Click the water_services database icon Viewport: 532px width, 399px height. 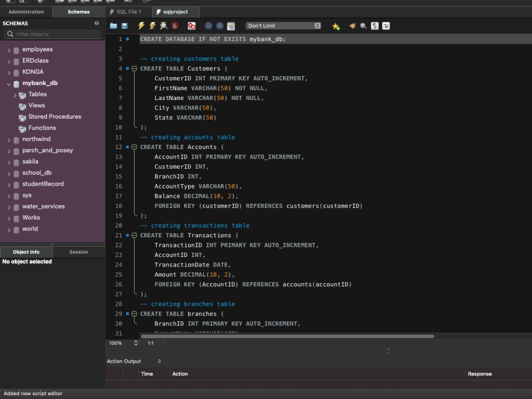[x=16, y=207]
